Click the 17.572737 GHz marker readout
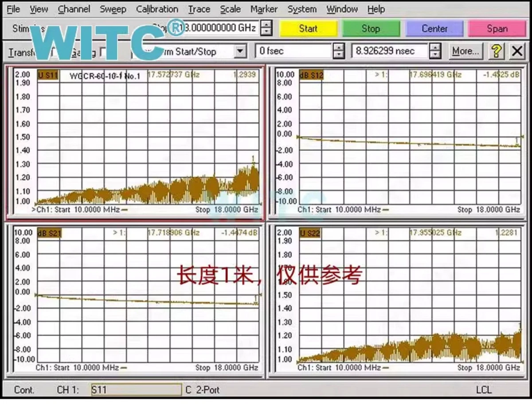Screen dimensions: 532x405 point(173,75)
